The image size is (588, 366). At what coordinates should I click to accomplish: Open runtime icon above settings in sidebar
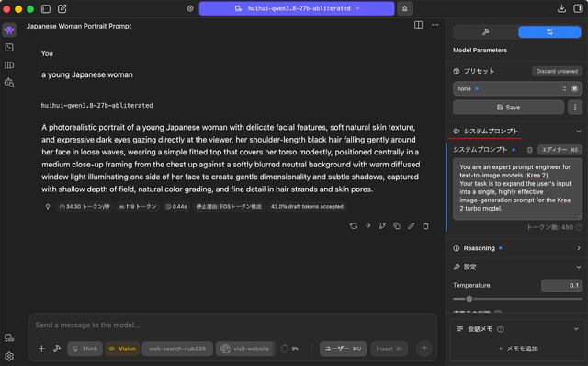pyautogui.click(x=9, y=338)
